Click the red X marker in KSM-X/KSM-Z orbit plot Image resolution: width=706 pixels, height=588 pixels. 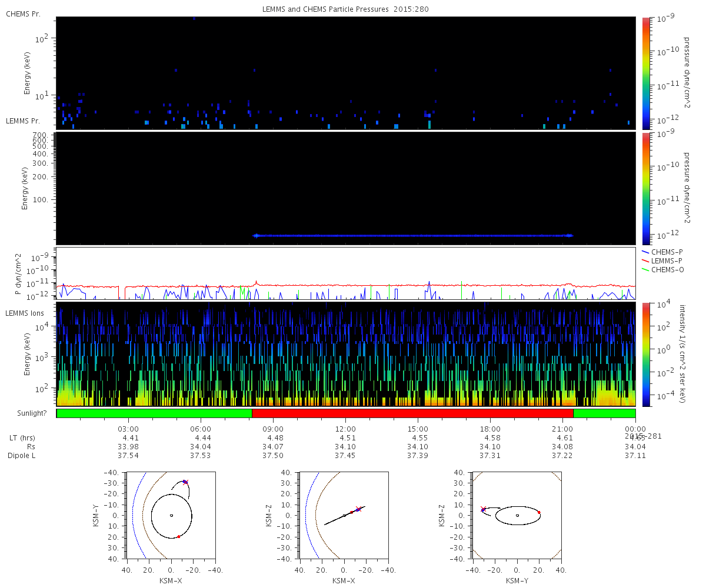tap(358, 509)
